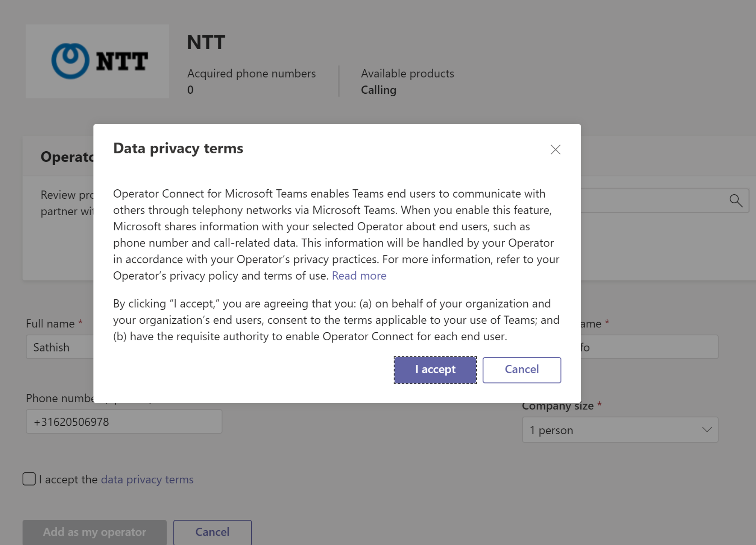Screen dimensions: 756x545
Task: Click the text field ending in 'fo'
Action: 649,347
